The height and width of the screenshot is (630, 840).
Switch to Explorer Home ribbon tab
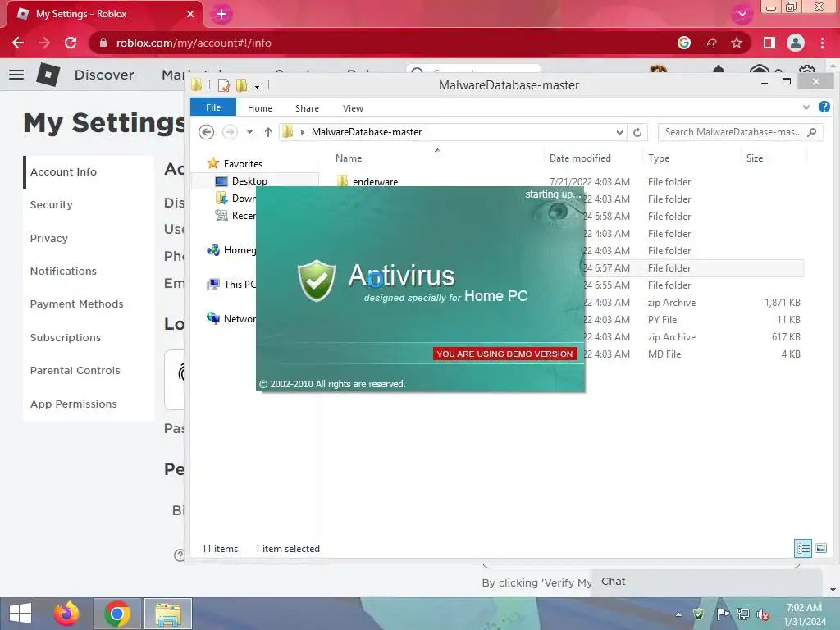[x=260, y=108]
